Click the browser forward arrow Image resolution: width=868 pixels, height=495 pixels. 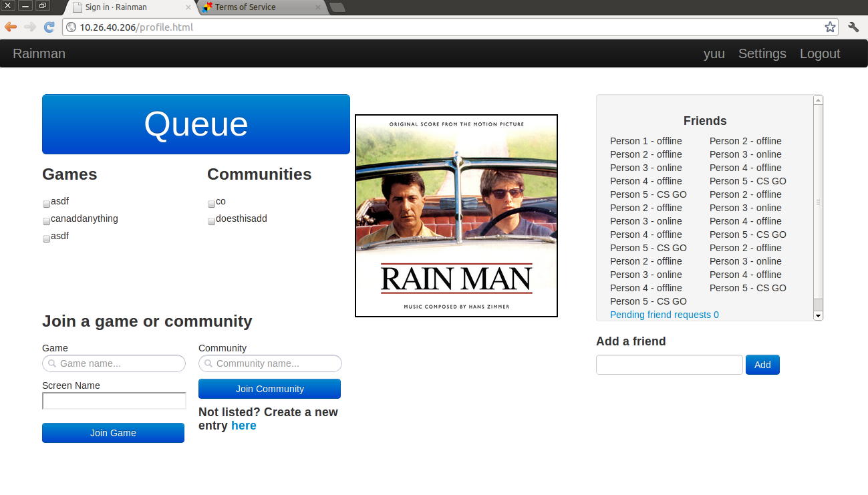pyautogui.click(x=30, y=27)
